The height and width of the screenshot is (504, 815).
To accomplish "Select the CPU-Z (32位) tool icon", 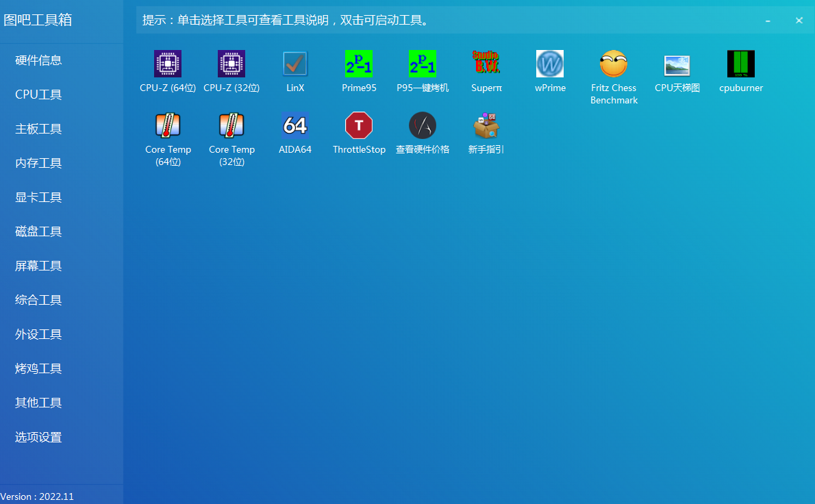I will point(231,64).
